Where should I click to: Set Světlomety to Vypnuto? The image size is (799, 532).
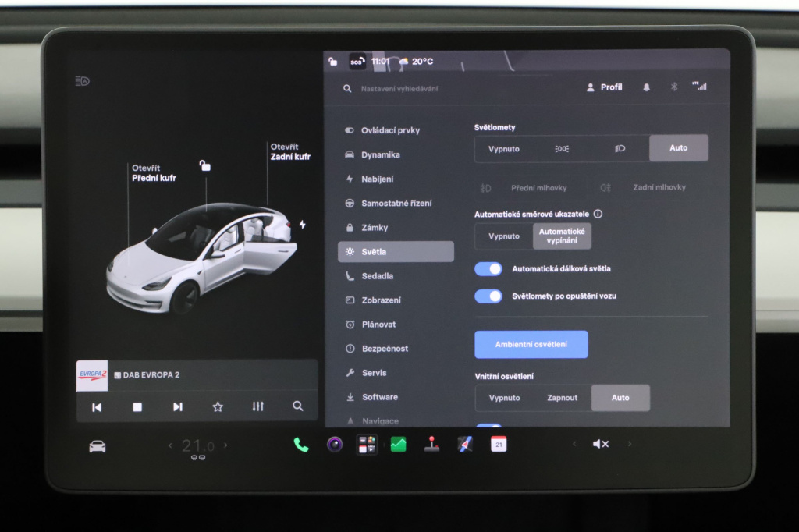504,149
